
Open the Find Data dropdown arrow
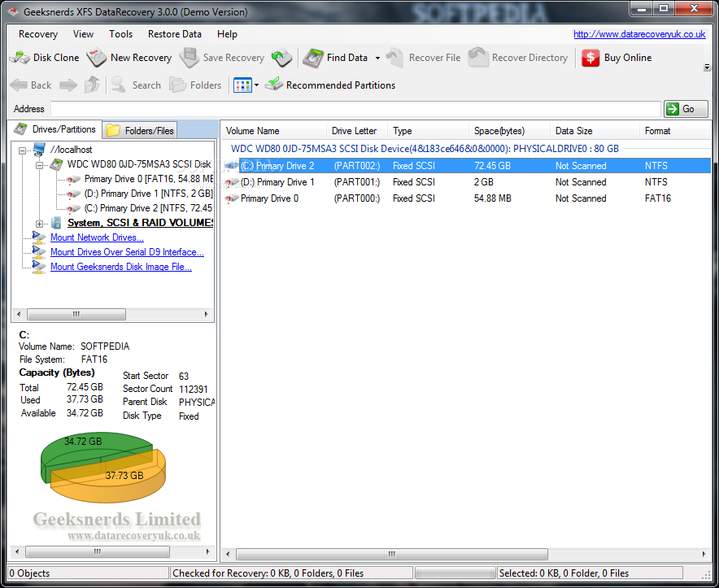[377, 59]
